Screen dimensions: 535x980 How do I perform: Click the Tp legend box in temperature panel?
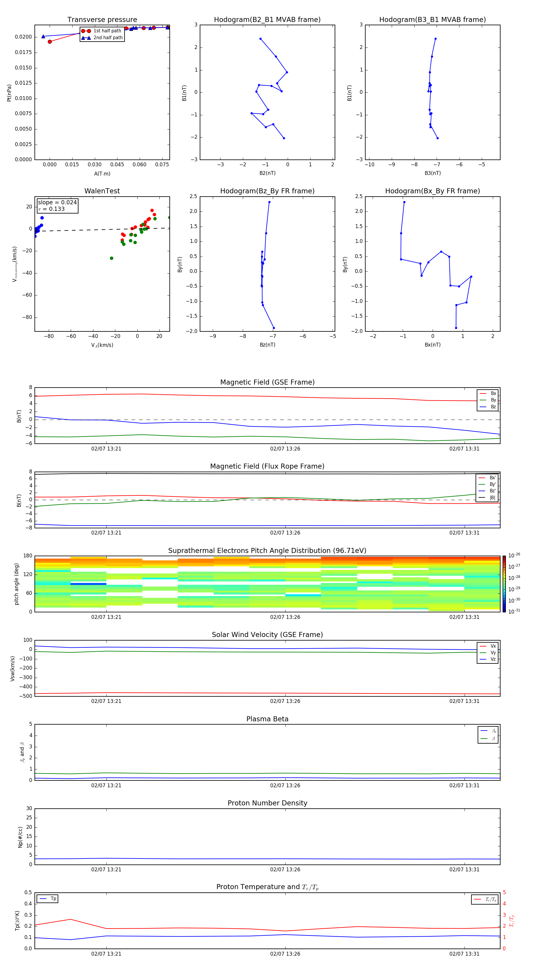(x=47, y=899)
